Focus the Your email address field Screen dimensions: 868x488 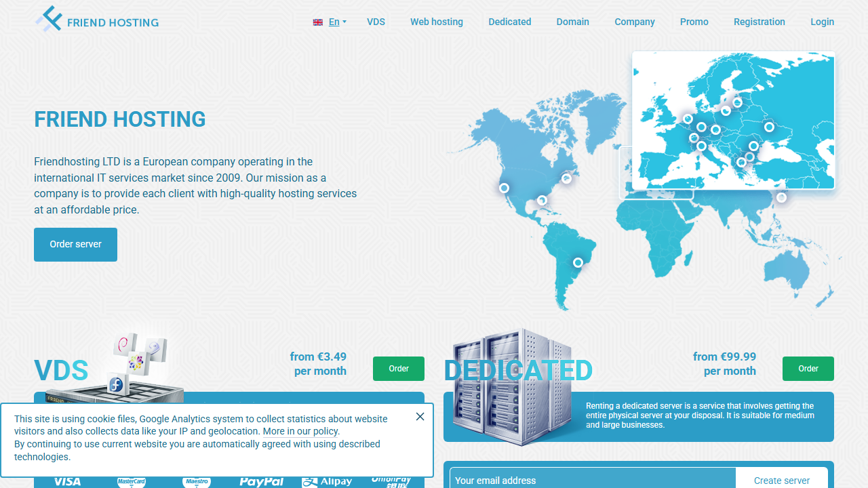(593, 479)
